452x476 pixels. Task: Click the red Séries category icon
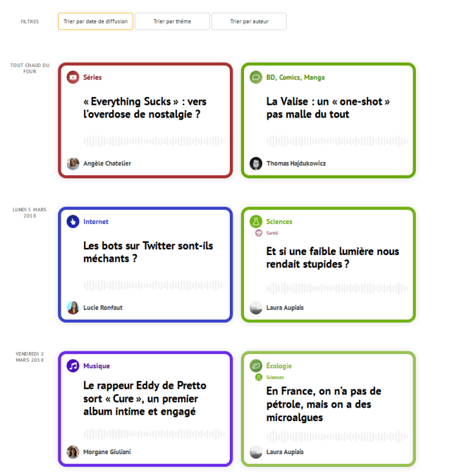tap(73, 78)
